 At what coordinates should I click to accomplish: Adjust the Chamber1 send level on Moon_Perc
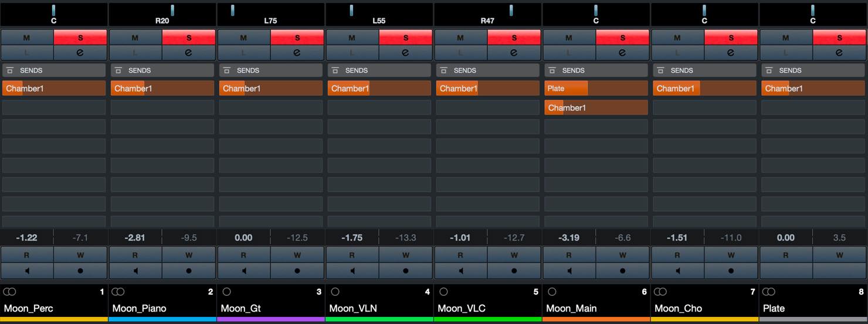54,89
